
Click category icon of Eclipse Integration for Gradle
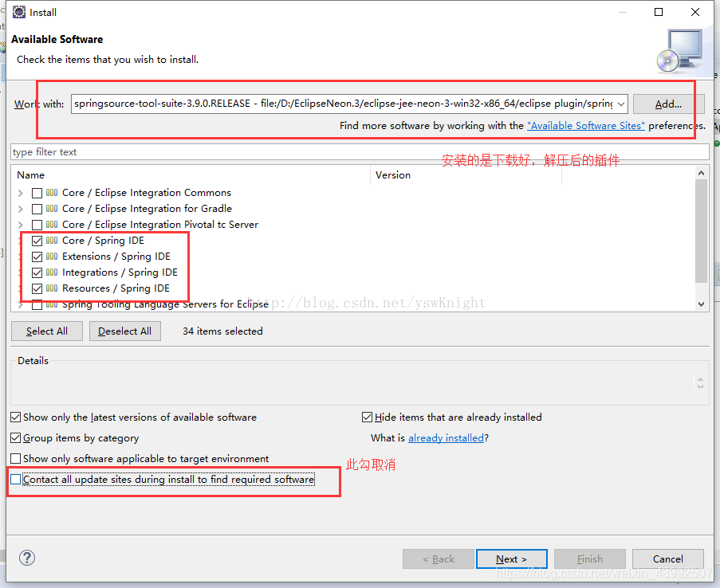click(x=52, y=209)
